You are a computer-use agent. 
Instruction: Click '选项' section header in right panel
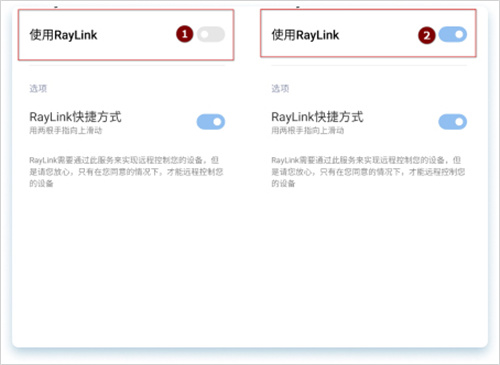280,88
